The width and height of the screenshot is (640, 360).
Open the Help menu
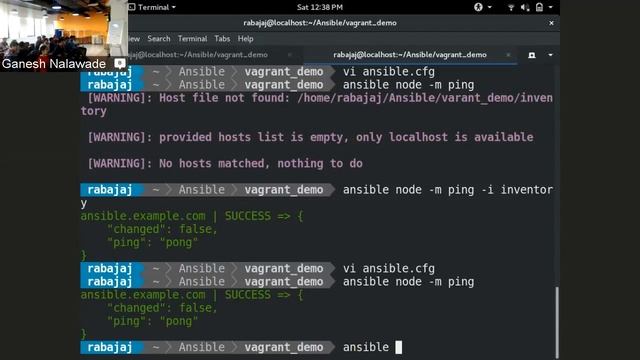coord(245,39)
